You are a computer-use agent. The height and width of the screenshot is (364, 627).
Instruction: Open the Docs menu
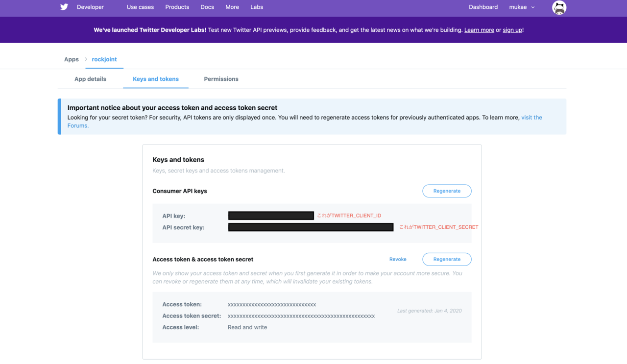point(207,7)
